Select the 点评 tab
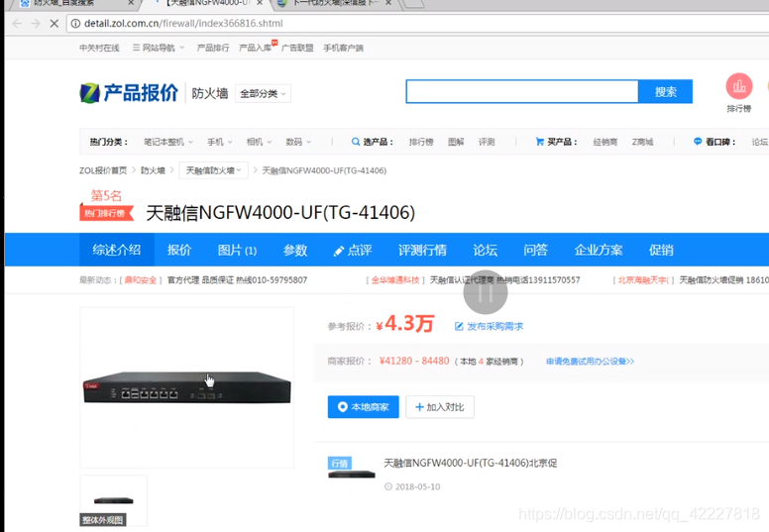This screenshot has width=769, height=532. (x=353, y=250)
